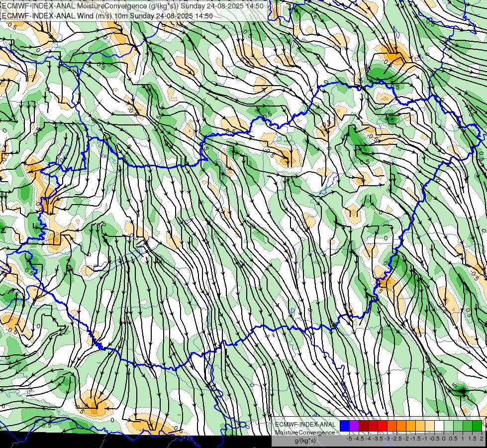Click the -1.5 legend tick label

tap(415, 439)
